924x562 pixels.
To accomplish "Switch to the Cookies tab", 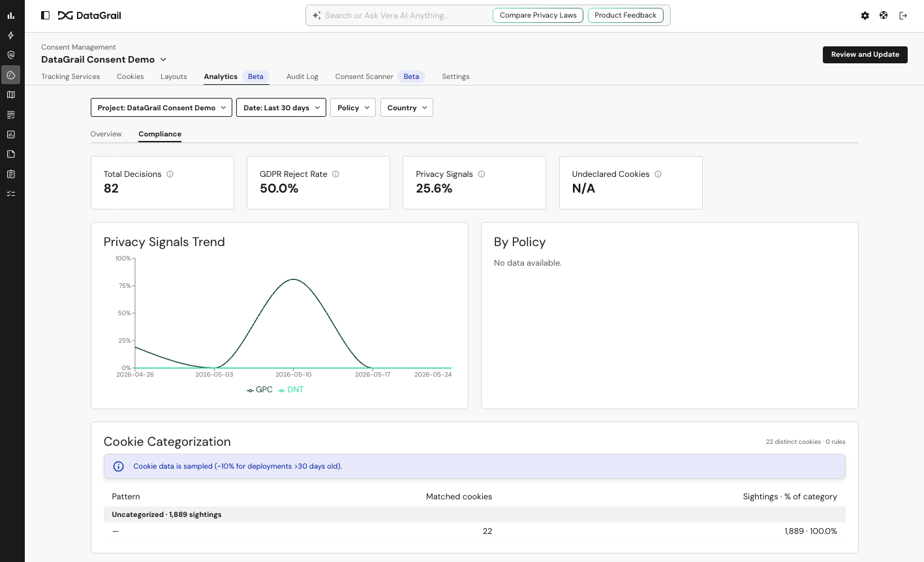I will pos(131,76).
